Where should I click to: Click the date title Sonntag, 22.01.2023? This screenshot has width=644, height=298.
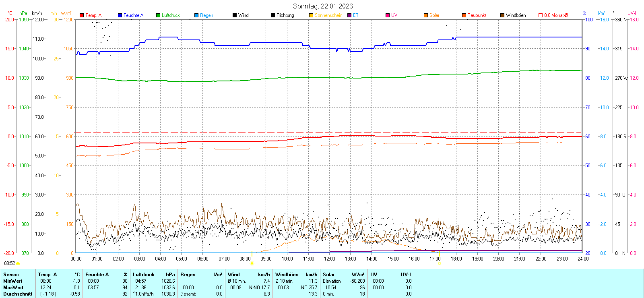point(323,6)
